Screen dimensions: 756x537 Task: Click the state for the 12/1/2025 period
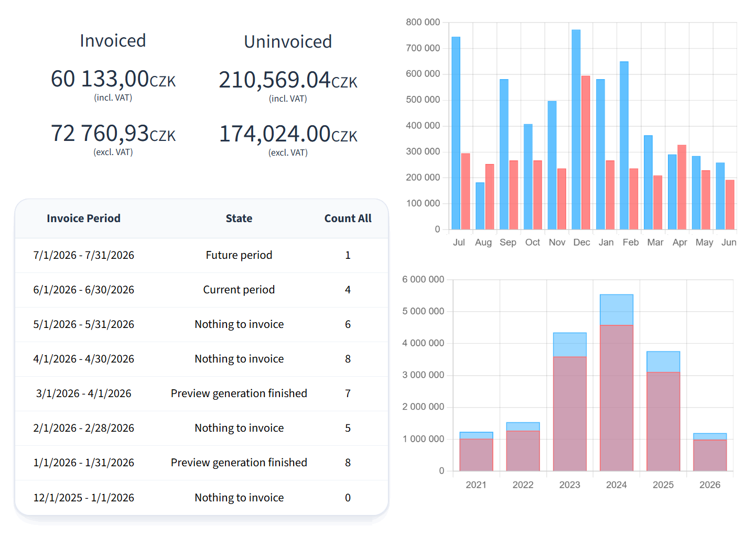(239, 498)
